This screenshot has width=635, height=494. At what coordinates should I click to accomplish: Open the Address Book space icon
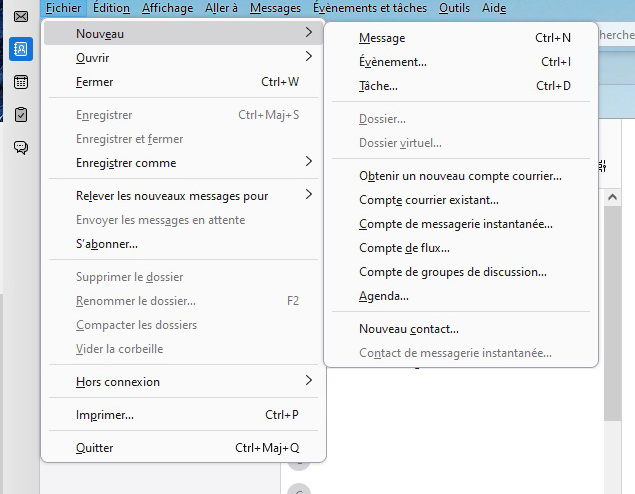21,49
